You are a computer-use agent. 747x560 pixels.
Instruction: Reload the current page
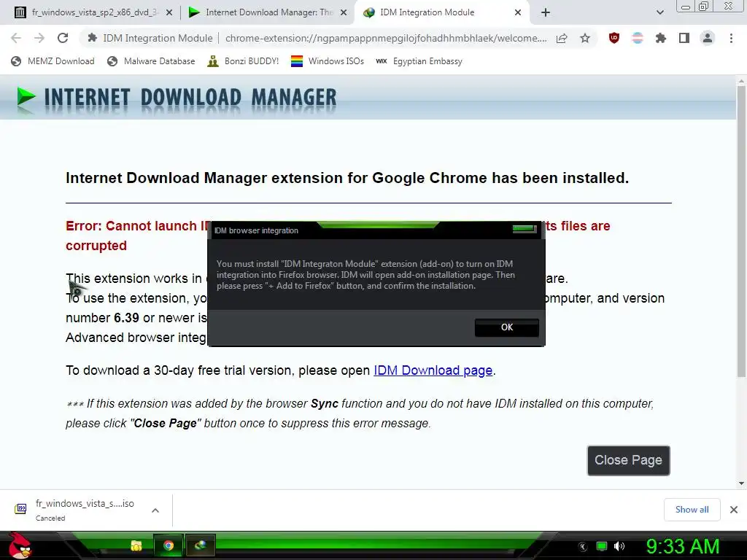[63, 38]
